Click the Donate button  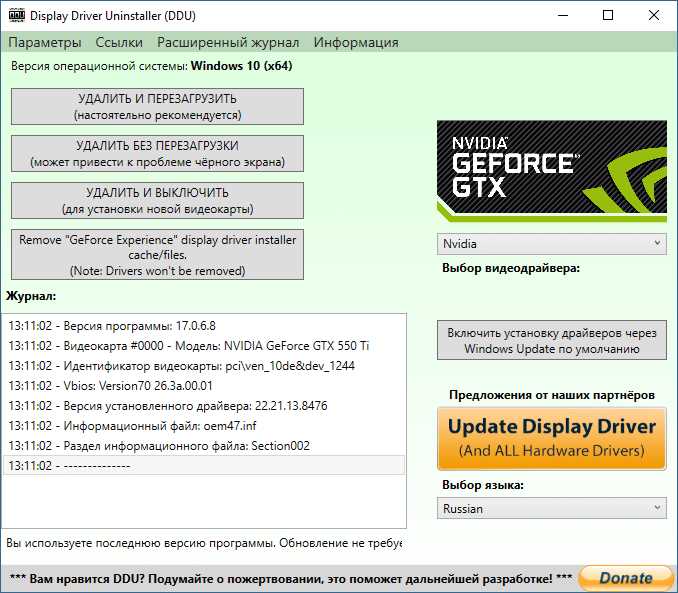(x=625, y=578)
